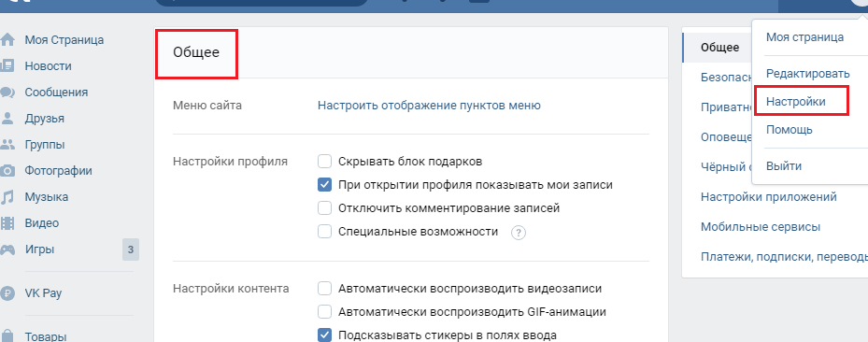The width and height of the screenshot is (868, 342).
Task: Click the question mark help icon
Action: pos(519,233)
